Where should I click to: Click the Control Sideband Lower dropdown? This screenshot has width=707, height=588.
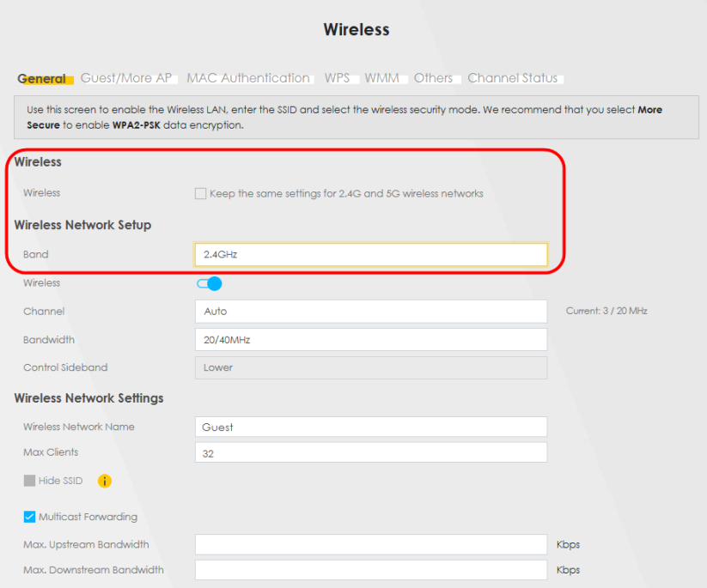pos(370,367)
